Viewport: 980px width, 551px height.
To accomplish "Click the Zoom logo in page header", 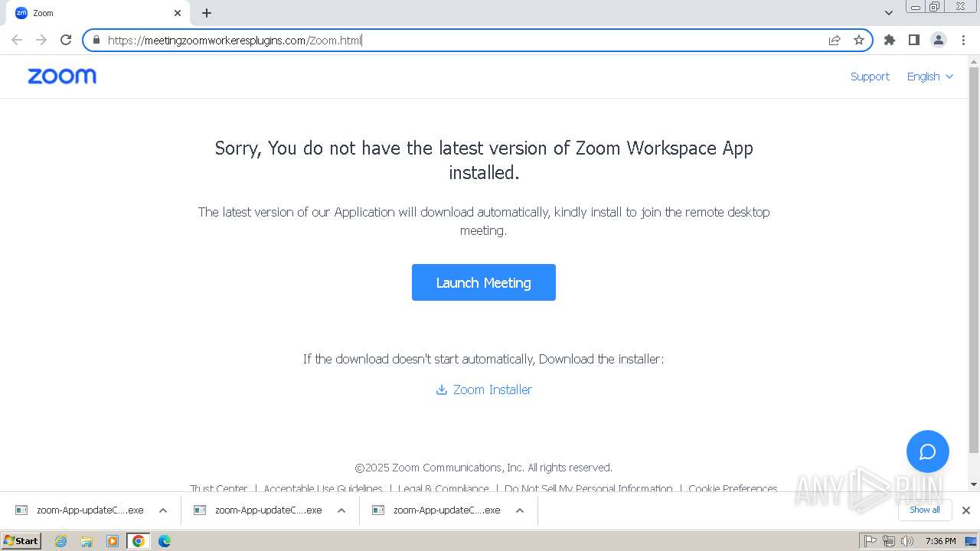I will tap(62, 76).
